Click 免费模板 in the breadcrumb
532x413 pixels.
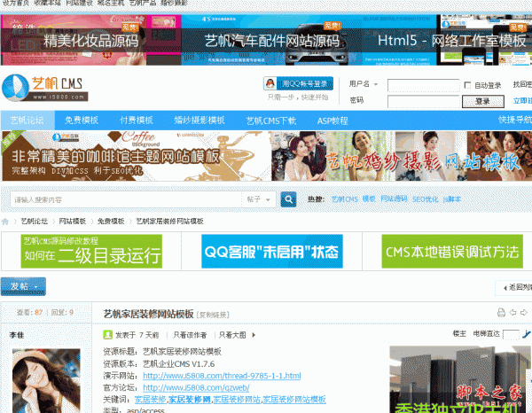pos(111,222)
